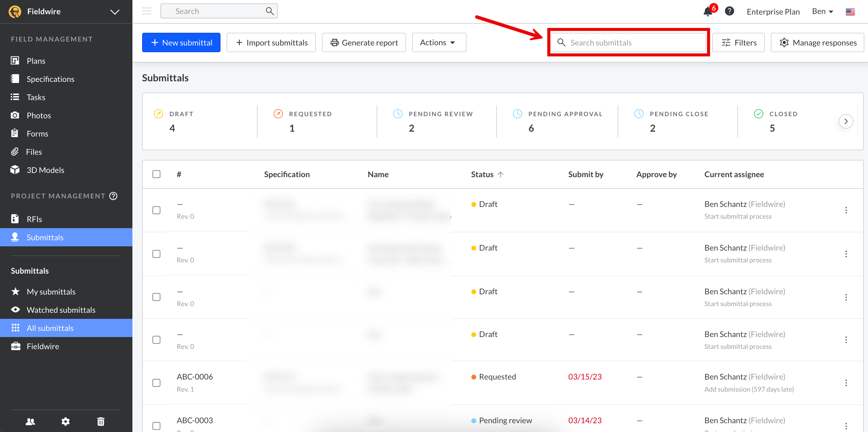
Task: Expand the Ben user menu
Action: (x=822, y=12)
